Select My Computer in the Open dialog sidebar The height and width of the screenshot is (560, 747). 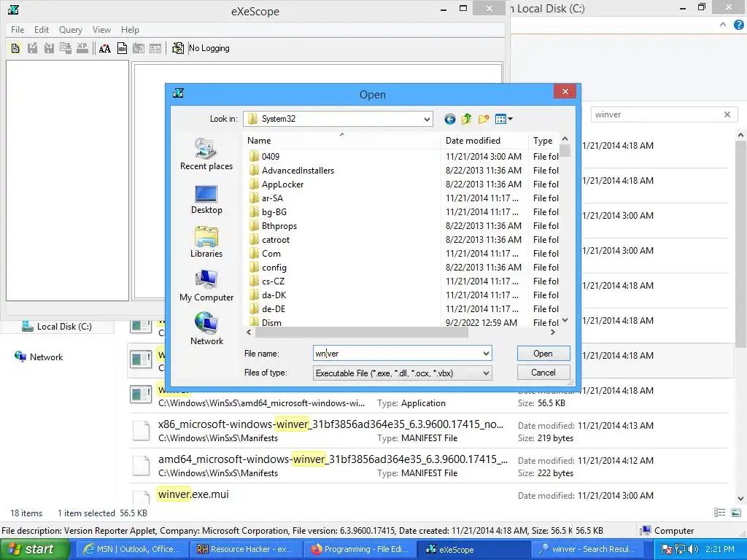pos(206,286)
